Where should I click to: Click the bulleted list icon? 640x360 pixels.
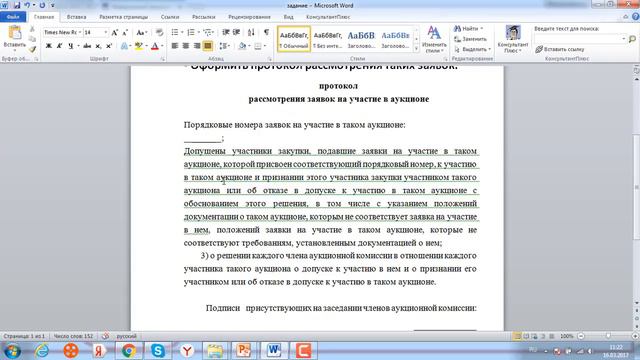click(x=175, y=32)
